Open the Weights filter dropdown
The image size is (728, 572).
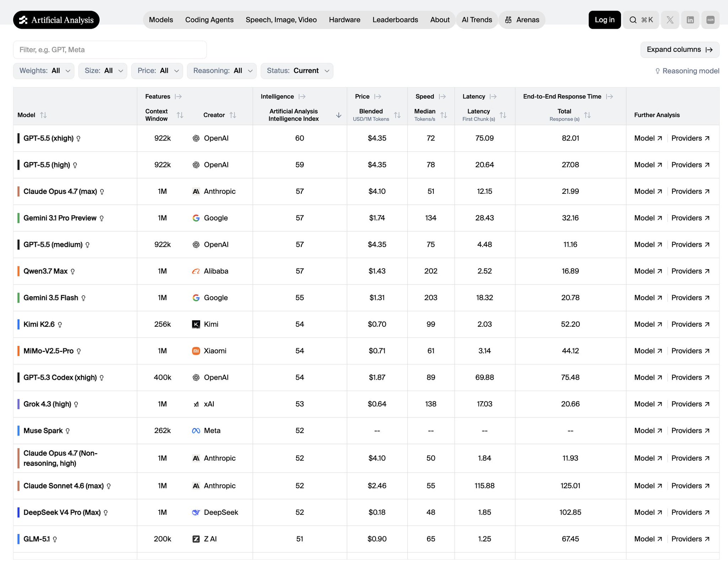click(x=44, y=71)
